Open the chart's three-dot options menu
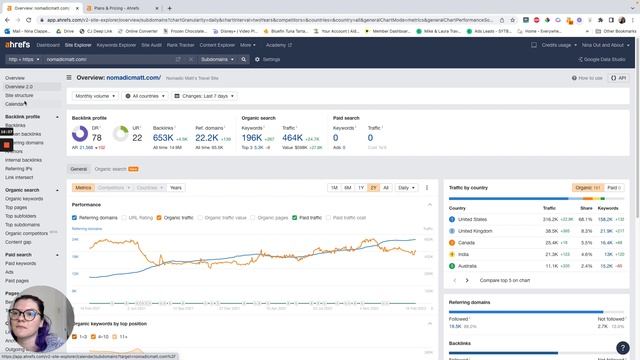 click(x=427, y=188)
